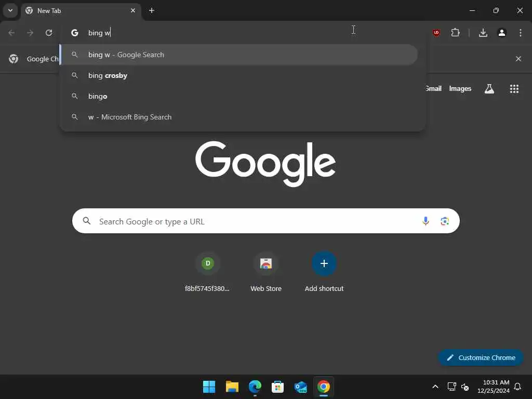The width and height of the screenshot is (532, 399).
Task: Open the f8bf5745f380... shortcut
Action: tap(207, 272)
